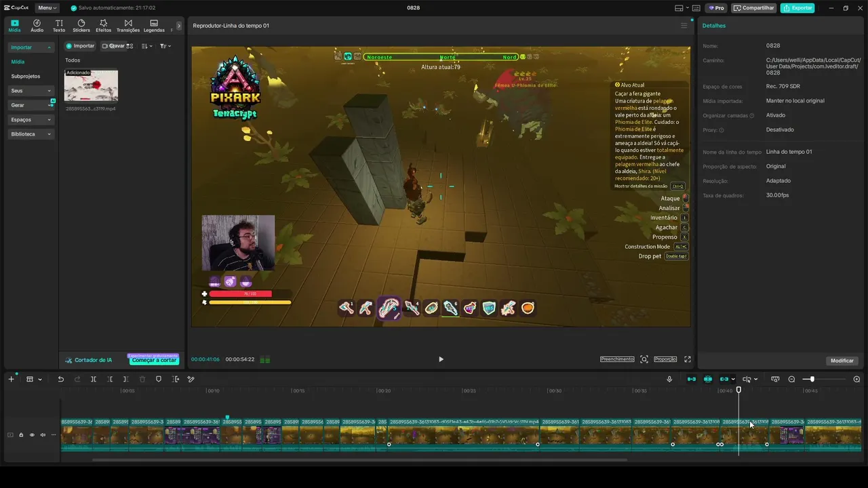Click the Compartilhar button

(754, 8)
